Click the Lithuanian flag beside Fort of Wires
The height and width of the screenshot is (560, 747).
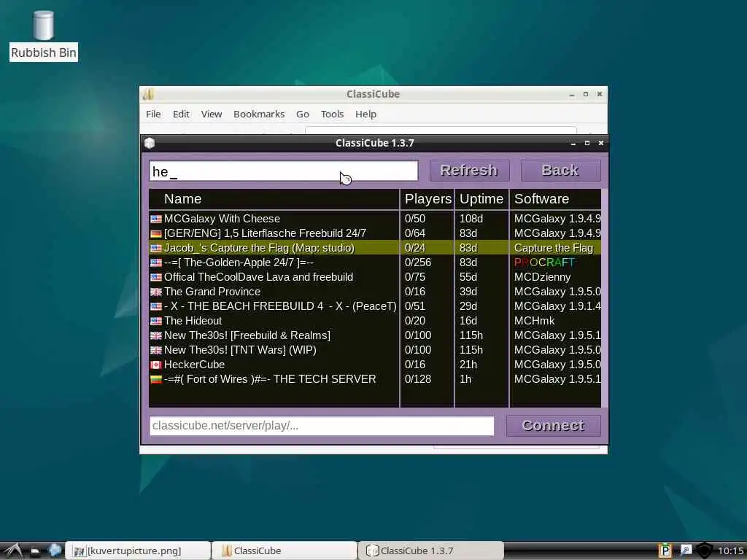coord(156,379)
